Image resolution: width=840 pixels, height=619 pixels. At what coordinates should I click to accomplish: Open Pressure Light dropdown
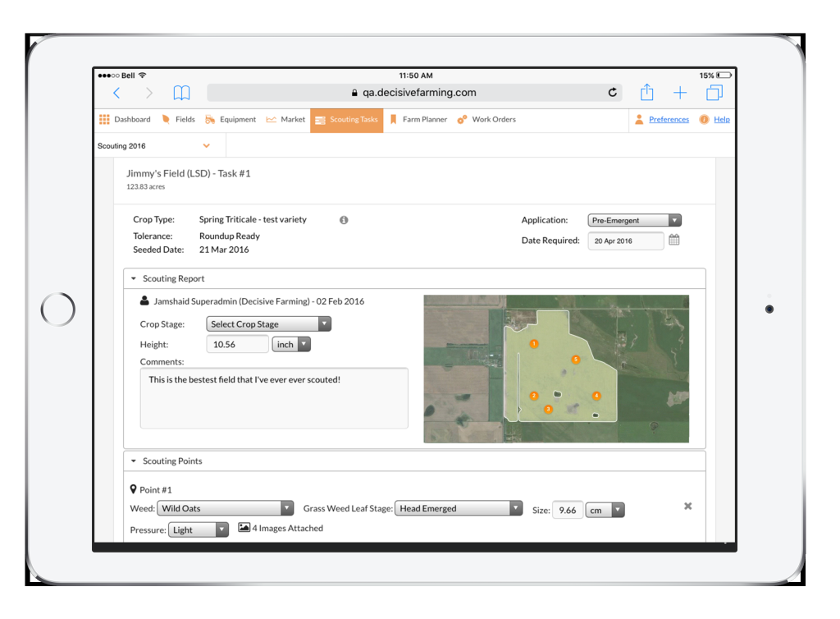(199, 530)
